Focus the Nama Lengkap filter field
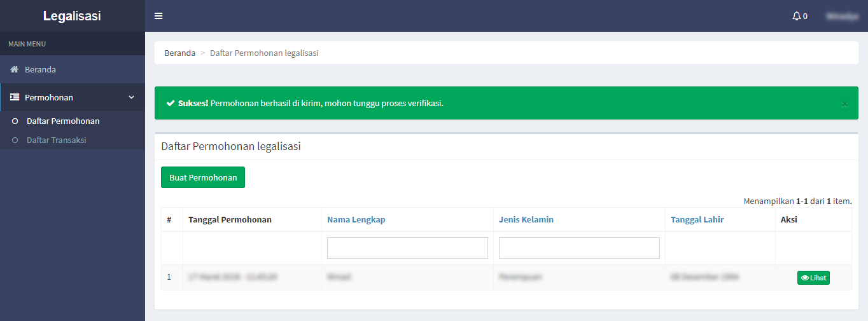This screenshot has height=321, width=868. tap(407, 248)
